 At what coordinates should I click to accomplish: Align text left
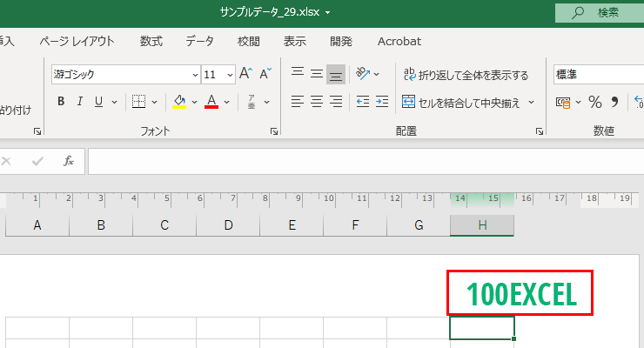(298, 102)
